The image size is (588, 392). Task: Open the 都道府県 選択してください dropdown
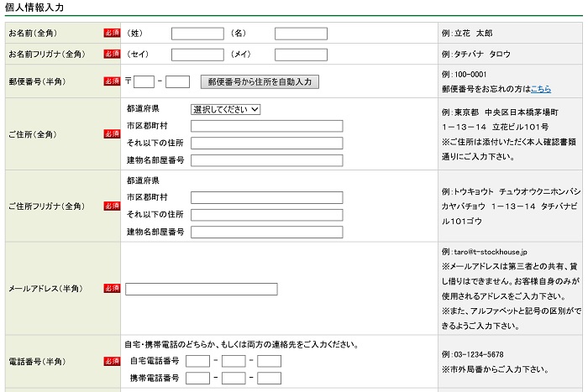point(225,109)
